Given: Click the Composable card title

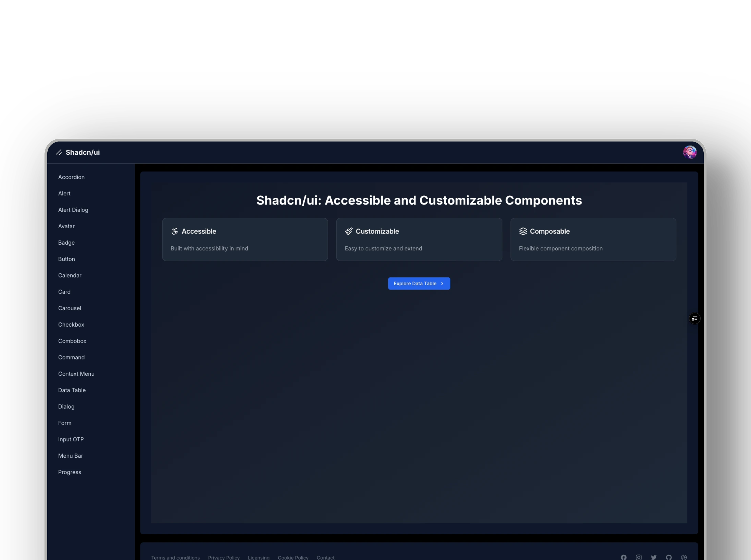Looking at the screenshot, I should coord(550,231).
